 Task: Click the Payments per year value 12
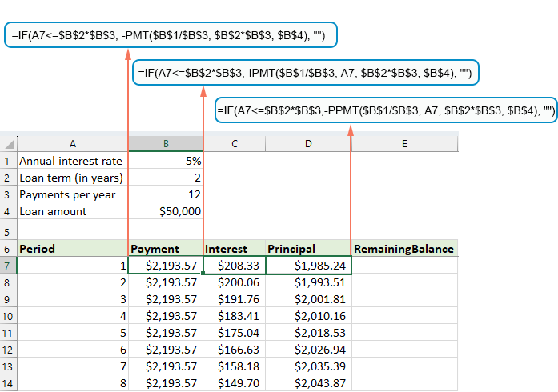pos(166,194)
